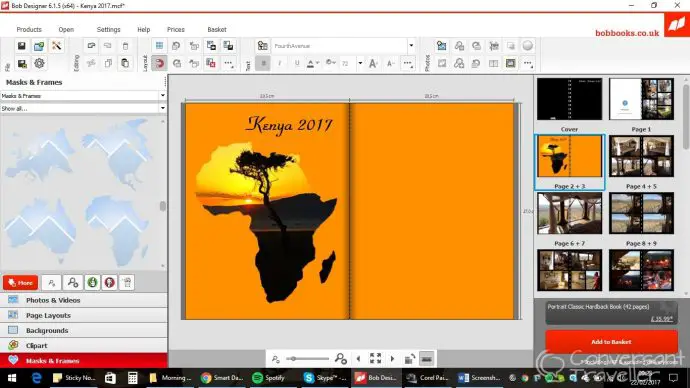The height and width of the screenshot is (388, 690).
Task: Paste from clipboard icon
Action: tap(125, 63)
